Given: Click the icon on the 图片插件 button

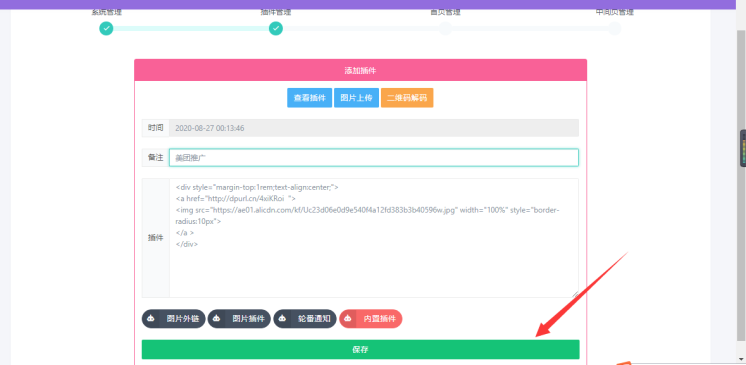Looking at the screenshot, I should pos(216,318).
